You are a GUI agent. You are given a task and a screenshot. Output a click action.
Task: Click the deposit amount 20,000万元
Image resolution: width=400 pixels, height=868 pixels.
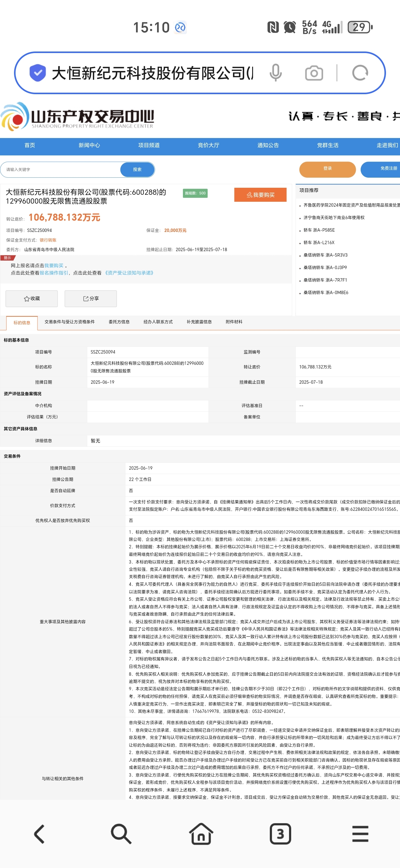[175, 230]
